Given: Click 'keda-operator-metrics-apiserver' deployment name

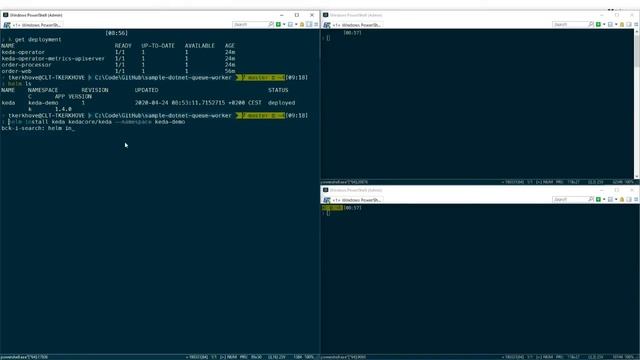Looking at the screenshot, I should click(53, 58).
